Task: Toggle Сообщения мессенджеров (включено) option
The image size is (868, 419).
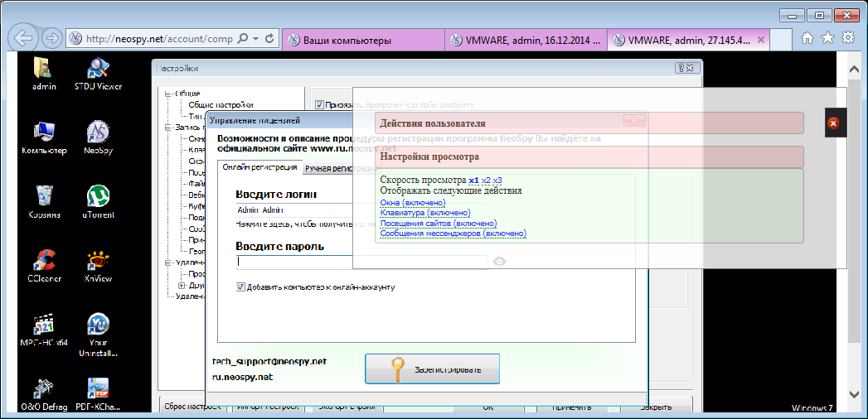Action: coord(453,234)
